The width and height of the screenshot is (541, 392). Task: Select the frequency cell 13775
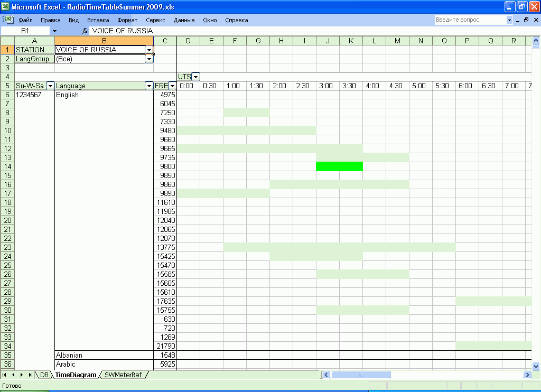(165, 247)
